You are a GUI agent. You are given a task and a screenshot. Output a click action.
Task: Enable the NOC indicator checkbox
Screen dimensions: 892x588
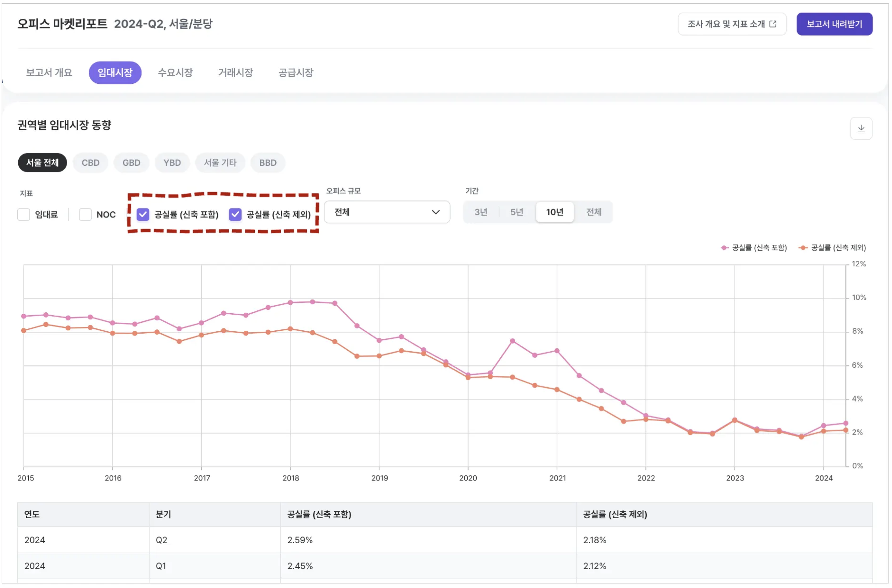click(x=85, y=214)
